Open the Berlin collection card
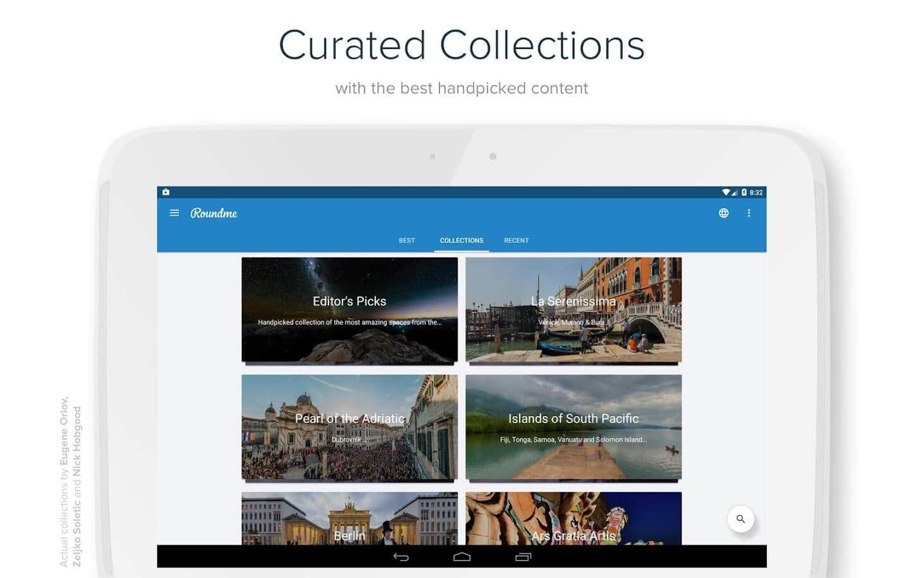 point(350,520)
